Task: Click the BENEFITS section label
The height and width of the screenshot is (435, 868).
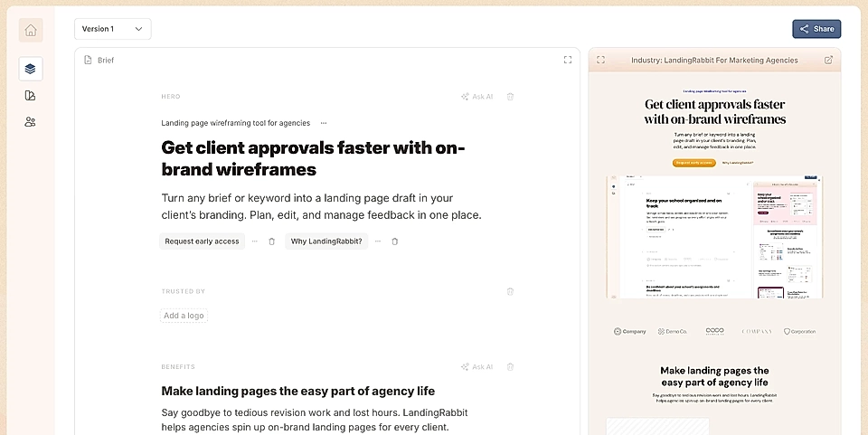Action: (178, 366)
